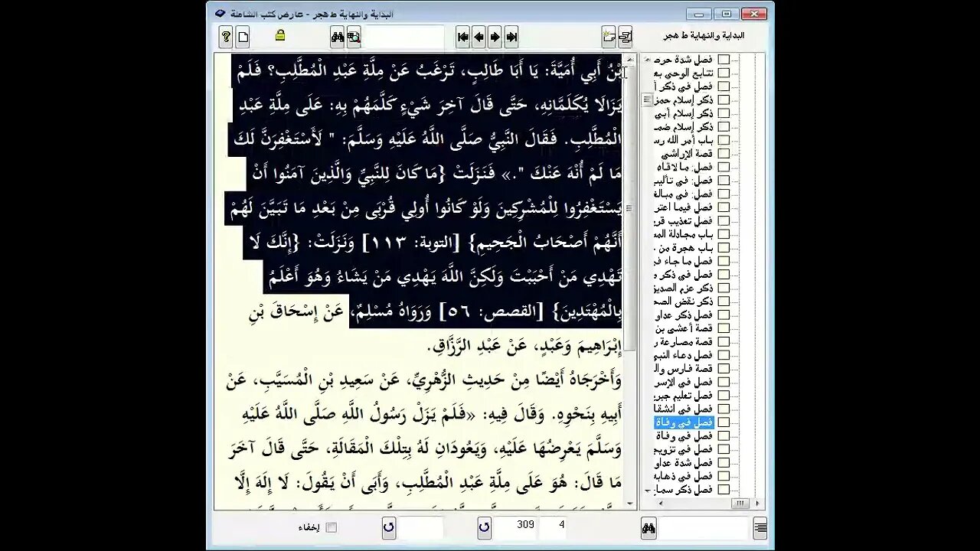Click the app icon in title bar
980x551 pixels.
220,13
